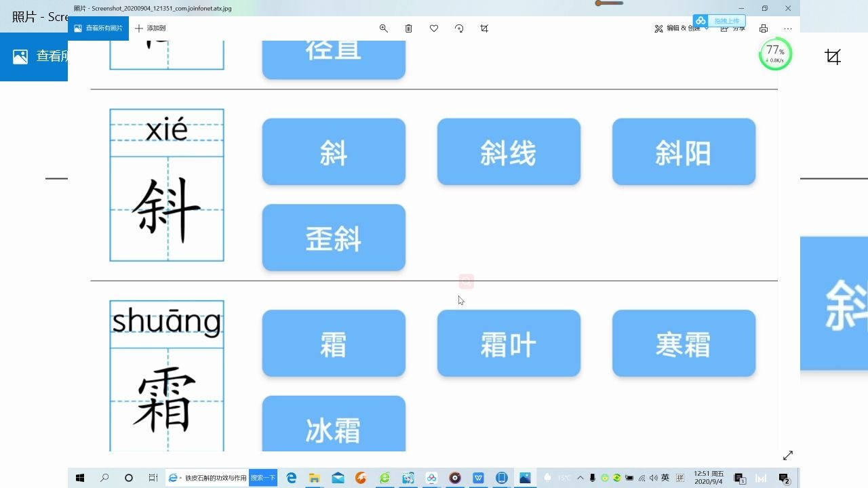Share the photo via 分享 button
This screenshot has height=488, width=868.
733,28
